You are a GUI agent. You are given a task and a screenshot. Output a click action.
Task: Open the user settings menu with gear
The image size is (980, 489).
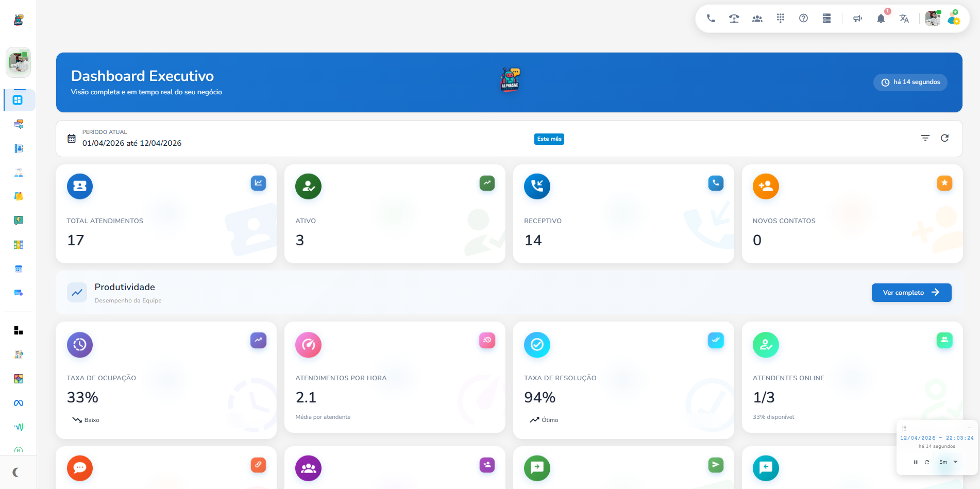954,18
